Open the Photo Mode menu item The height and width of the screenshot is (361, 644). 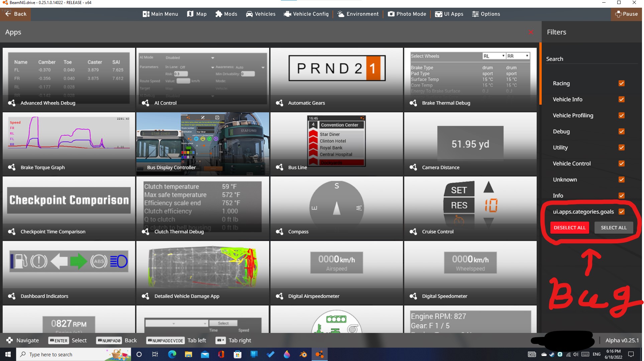coord(407,14)
